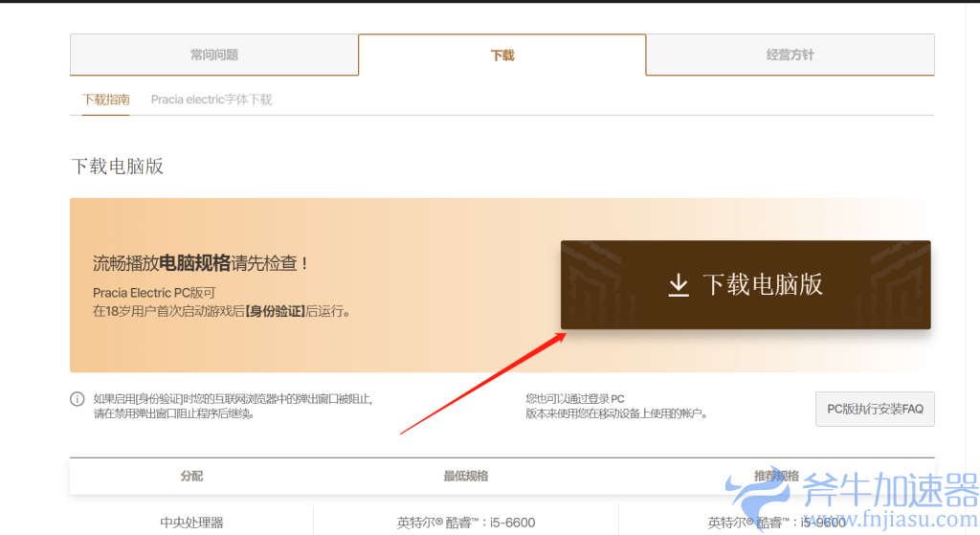980x535 pixels.
Task: Select the 下载 tab
Action: [502, 55]
